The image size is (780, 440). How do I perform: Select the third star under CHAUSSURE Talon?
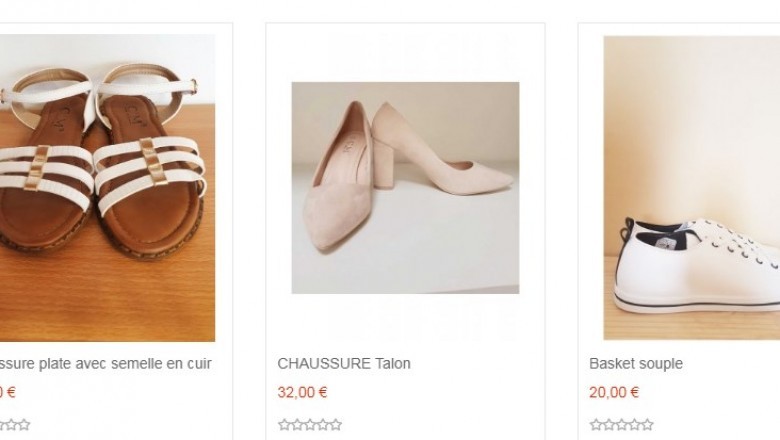coord(310,425)
